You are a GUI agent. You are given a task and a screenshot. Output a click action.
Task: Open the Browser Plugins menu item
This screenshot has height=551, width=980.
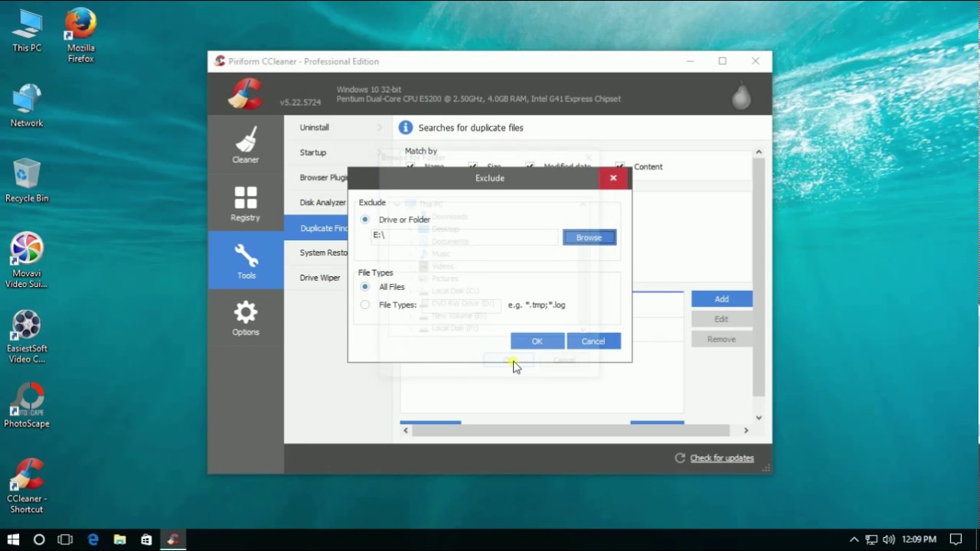pos(323,178)
